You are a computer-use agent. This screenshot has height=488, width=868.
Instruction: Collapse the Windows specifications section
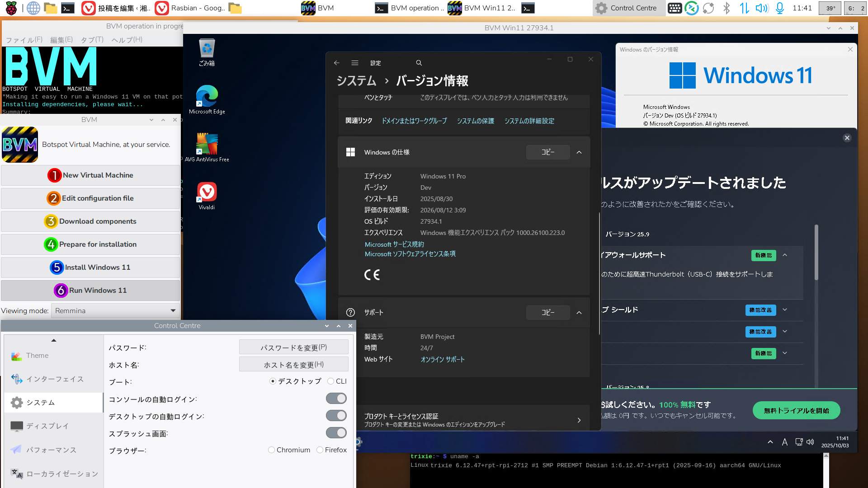point(579,152)
